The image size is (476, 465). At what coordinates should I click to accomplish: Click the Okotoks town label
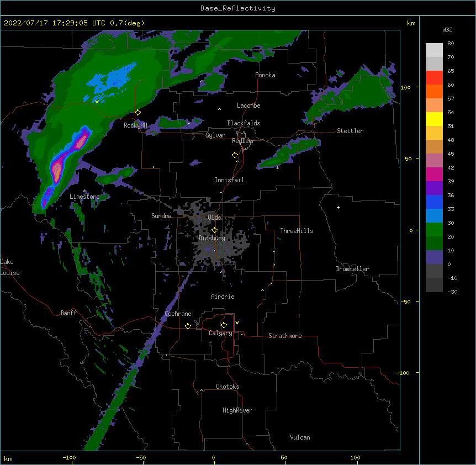228,387
